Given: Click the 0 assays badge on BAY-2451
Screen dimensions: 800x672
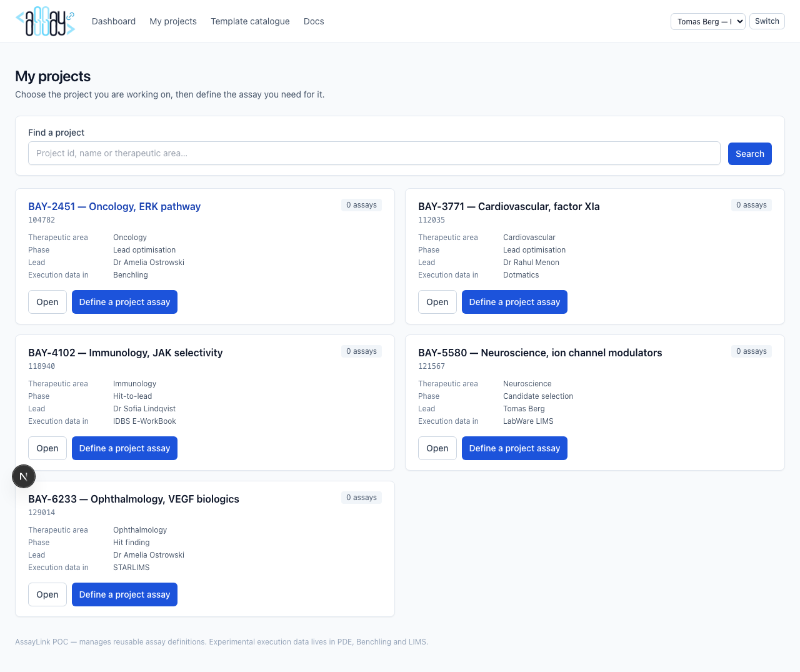Looking at the screenshot, I should tap(361, 205).
